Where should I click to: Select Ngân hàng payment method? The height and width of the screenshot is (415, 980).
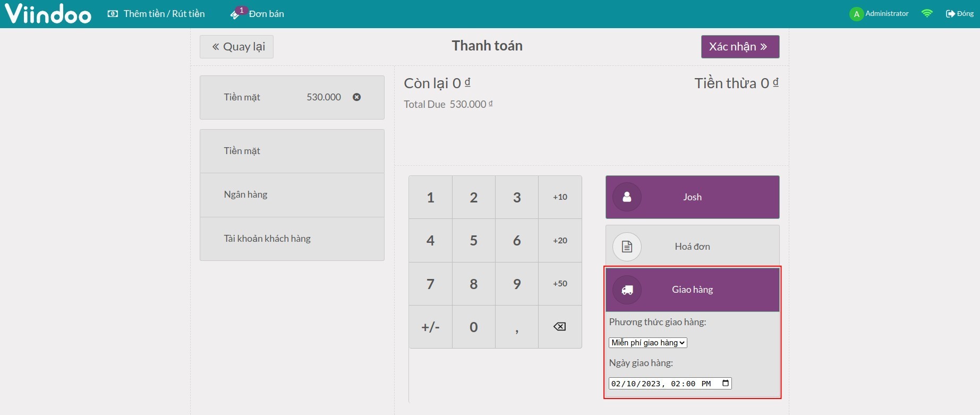[292, 195]
